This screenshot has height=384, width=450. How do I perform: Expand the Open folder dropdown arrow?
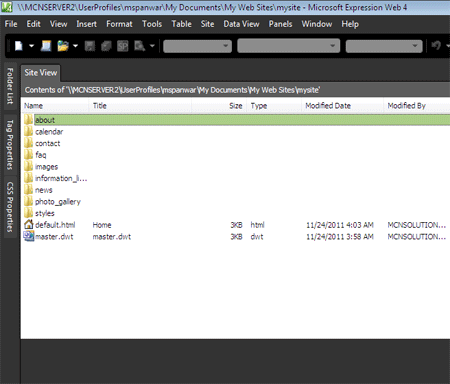tap(75, 46)
